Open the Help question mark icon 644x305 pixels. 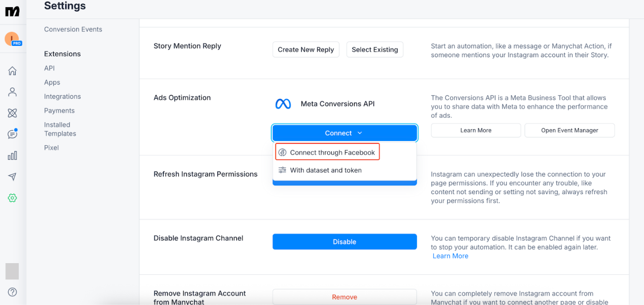pyautogui.click(x=12, y=292)
